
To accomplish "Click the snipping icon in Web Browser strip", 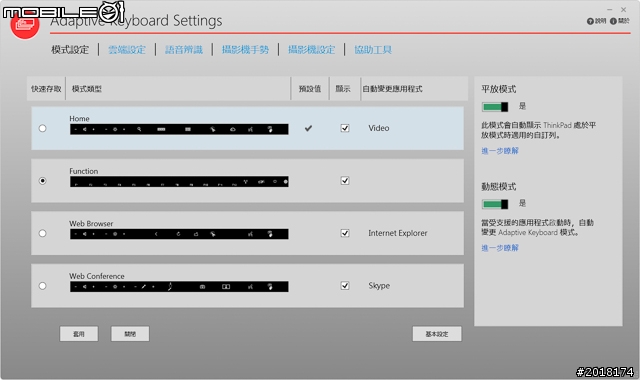I will click(x=213, y=234).
